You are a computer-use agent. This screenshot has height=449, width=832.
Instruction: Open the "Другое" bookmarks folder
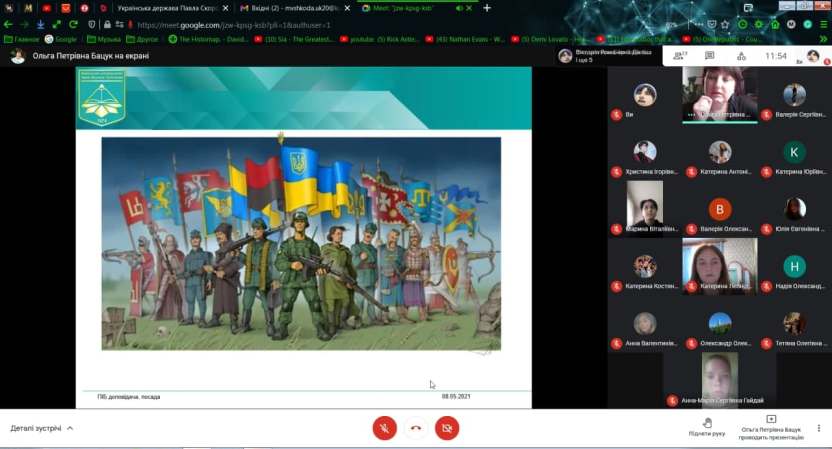(x=143, y=39)
